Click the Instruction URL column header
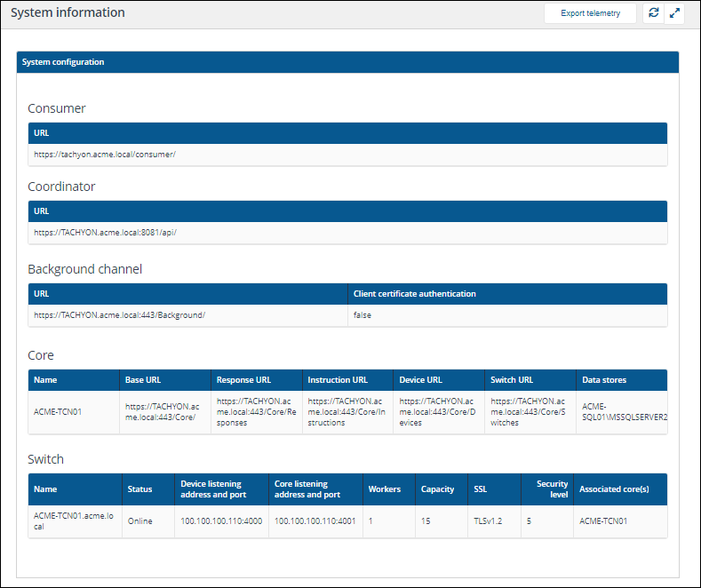701x588 pixels. (338, 380)
